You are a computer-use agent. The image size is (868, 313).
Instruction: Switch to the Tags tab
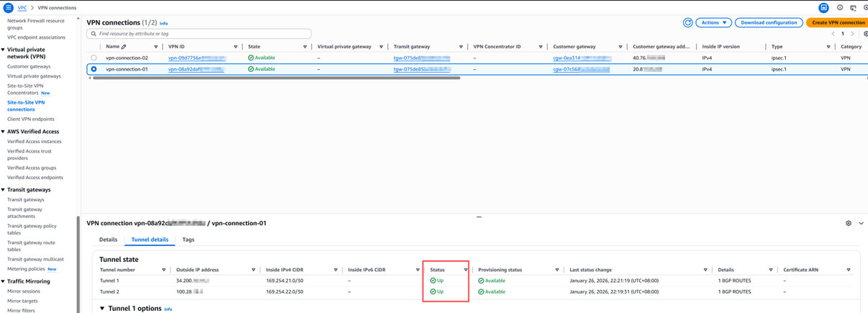point(188,240)
